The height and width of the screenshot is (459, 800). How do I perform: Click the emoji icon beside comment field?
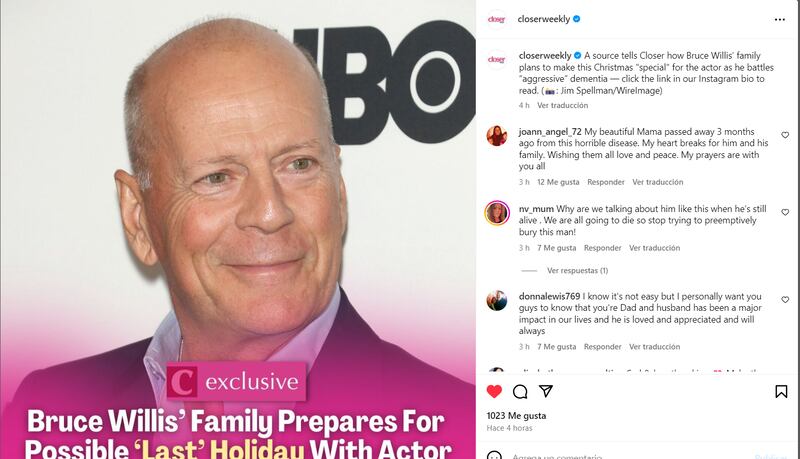click(494, 455)
